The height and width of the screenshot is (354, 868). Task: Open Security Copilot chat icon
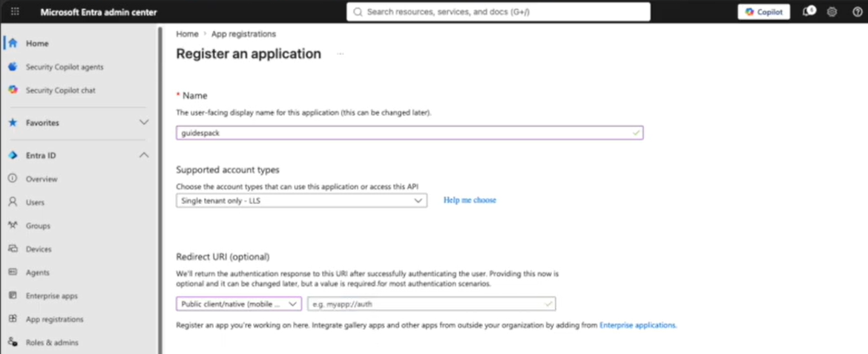tap(13, 90)
